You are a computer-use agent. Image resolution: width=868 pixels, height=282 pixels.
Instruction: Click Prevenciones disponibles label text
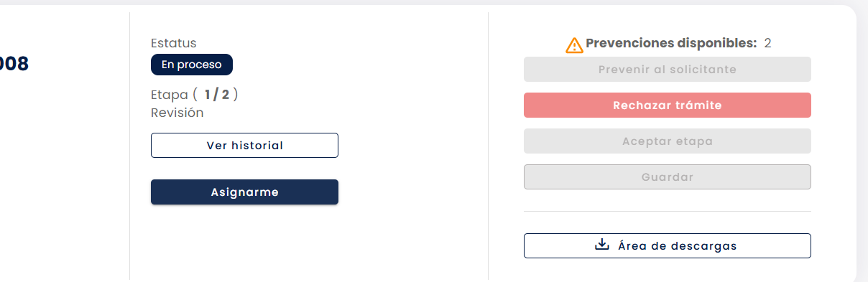click(671, 43)
